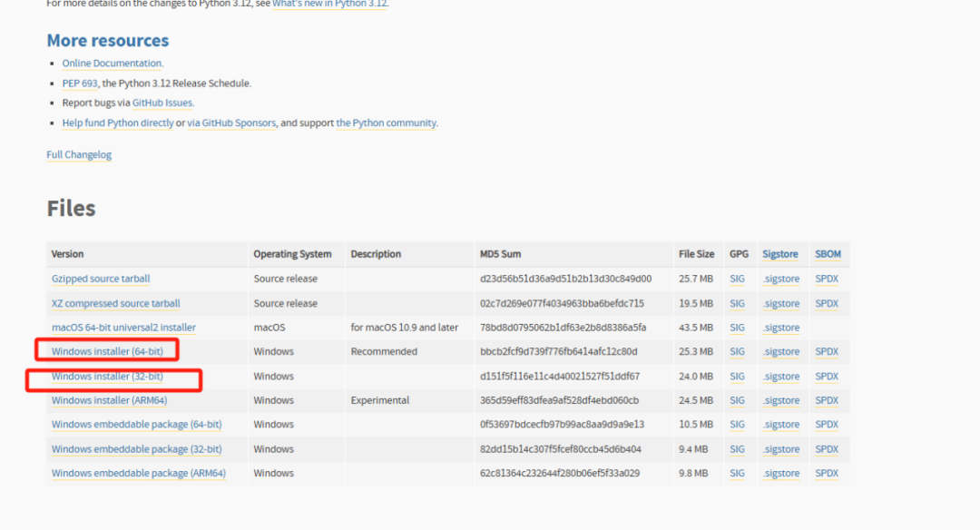Click the Recommended description cell
Screen dimensions: 980x530
coord(384,351)
